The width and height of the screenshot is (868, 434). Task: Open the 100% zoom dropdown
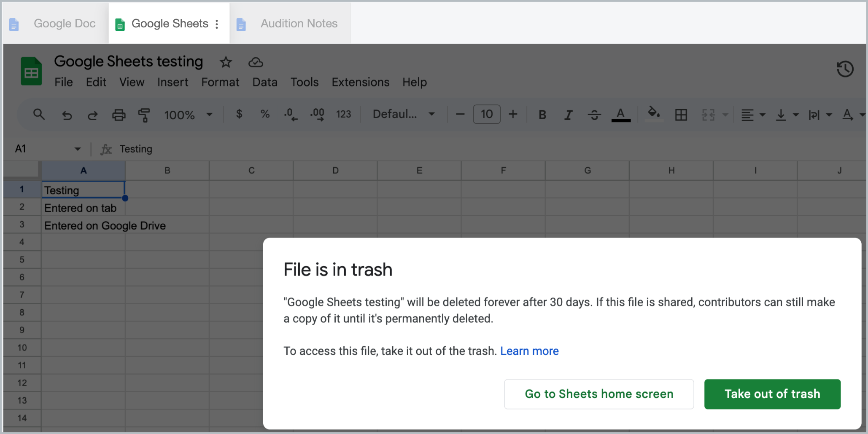[x=188, y=115]
